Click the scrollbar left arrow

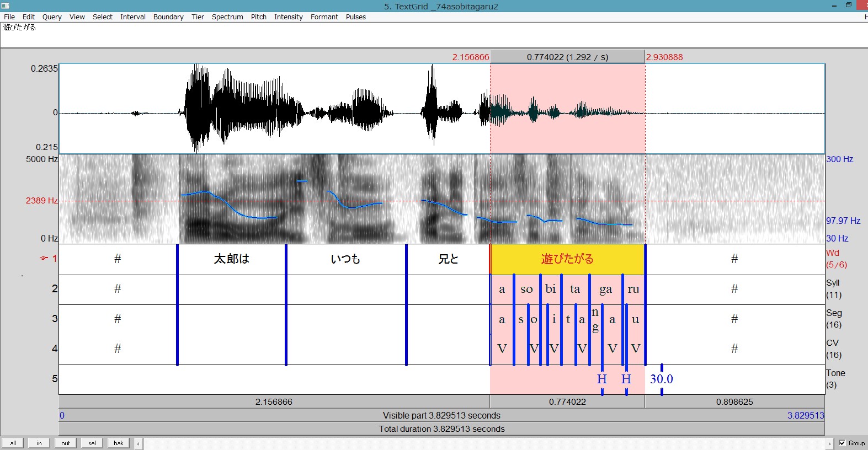[x=138, y=443]
